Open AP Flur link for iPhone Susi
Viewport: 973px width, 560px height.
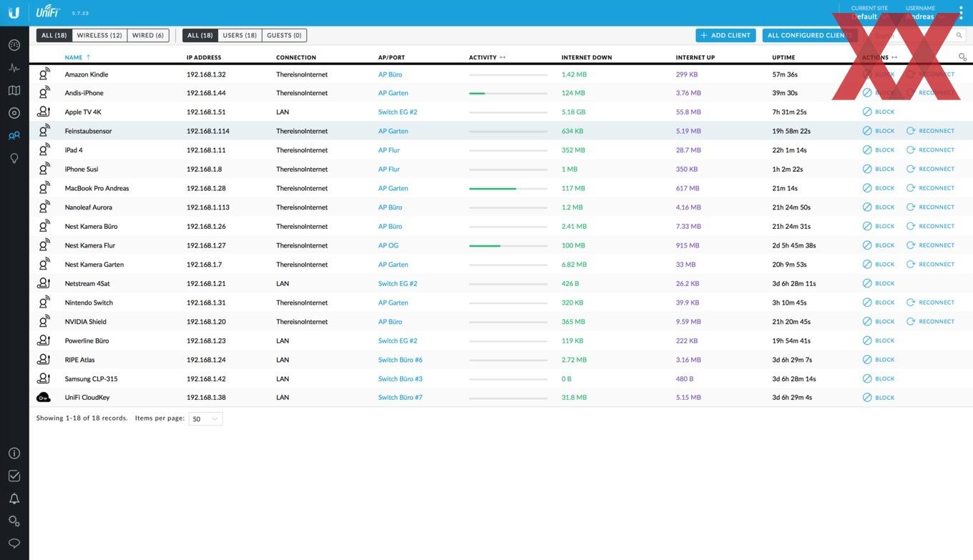point(389,169)
